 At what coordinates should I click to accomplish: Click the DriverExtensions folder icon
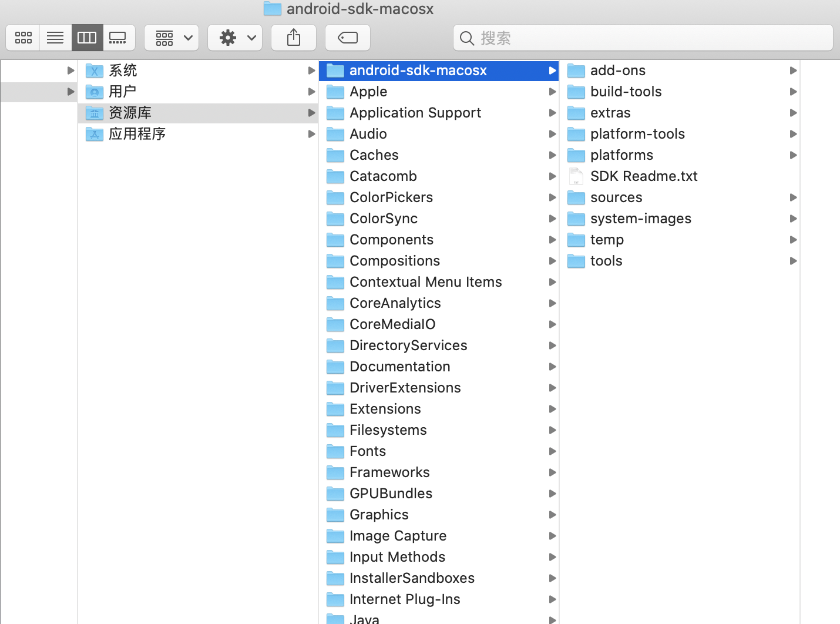click(335, 388)
